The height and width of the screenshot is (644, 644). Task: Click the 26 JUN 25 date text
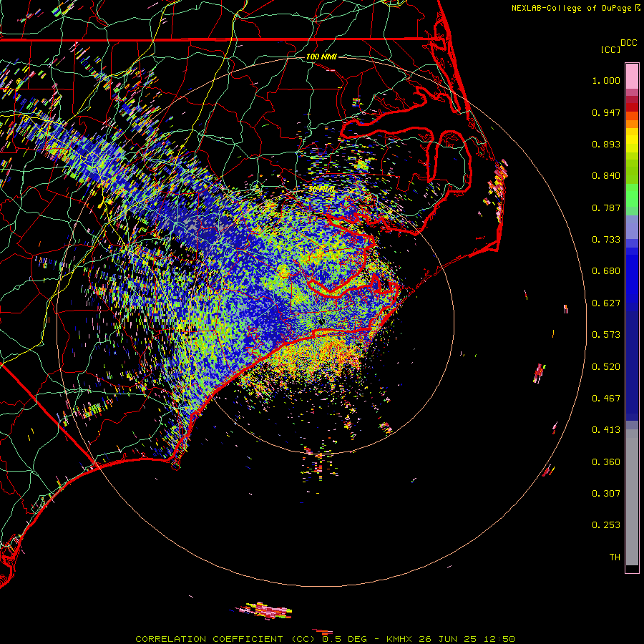448,639
